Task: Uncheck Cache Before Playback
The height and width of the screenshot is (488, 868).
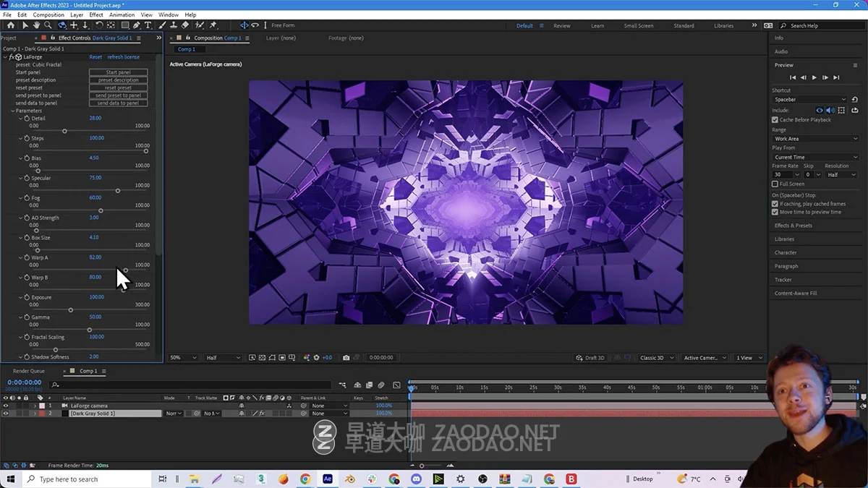Action: click(775, 120)
